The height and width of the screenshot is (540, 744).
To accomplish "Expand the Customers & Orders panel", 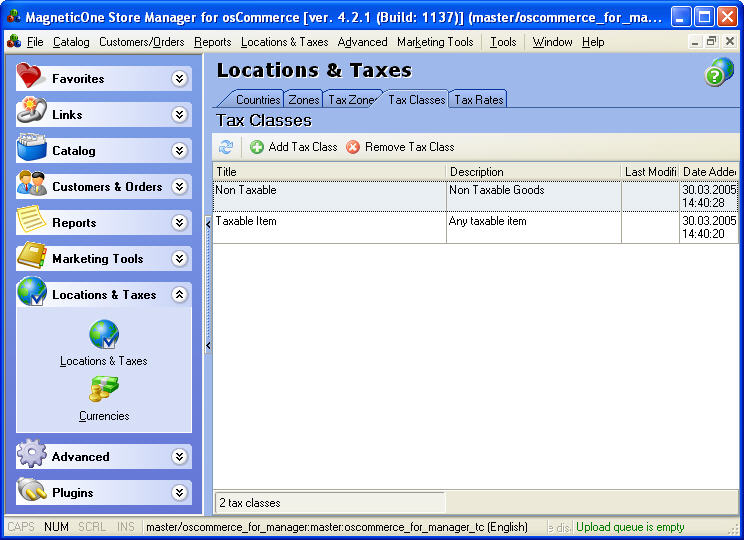I will (x=179, y=186).
